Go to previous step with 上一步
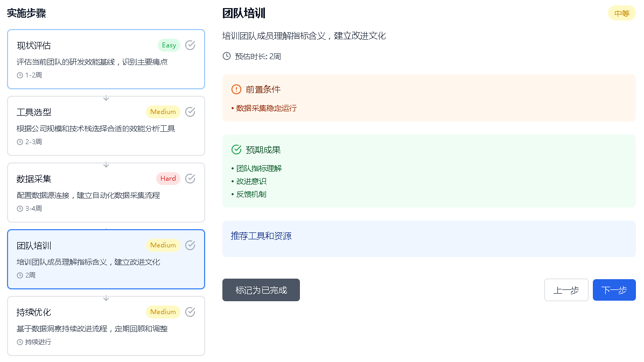The height and width of the screenshot is (362, 644). [x=566, y=290]
